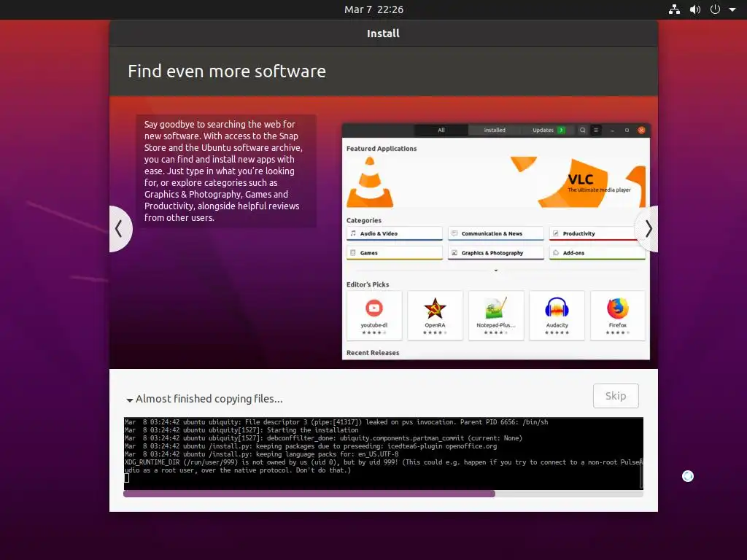The width and height of the screenshot is (747, 560).
Task: Select the Firefox app icon
Action: point(618,308)
